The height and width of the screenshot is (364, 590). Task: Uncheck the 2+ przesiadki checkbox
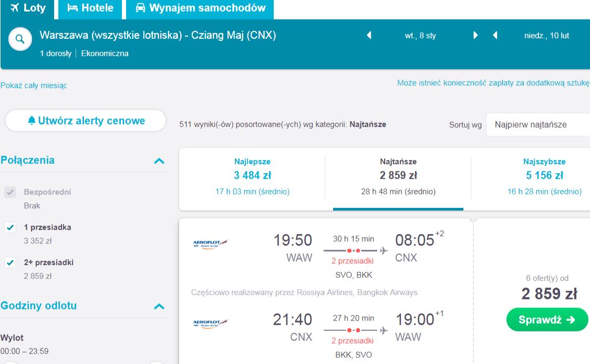point(11,263)
